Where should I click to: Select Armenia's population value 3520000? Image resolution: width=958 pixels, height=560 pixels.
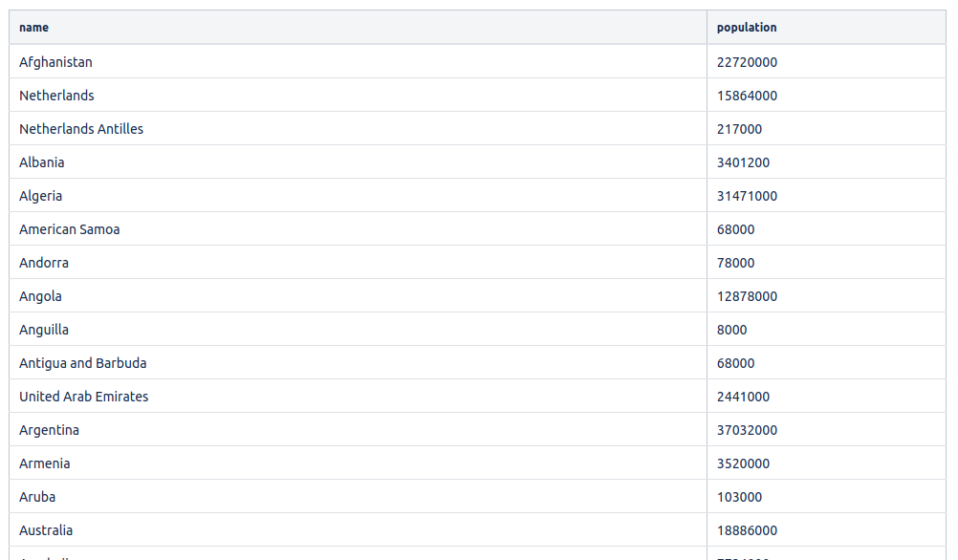[x=743, y=463]
